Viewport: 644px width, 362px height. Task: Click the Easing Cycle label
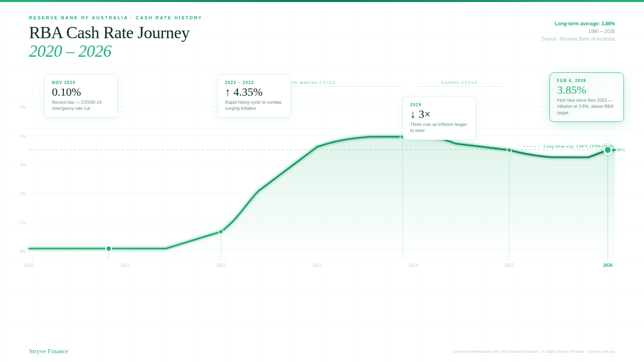459,83
